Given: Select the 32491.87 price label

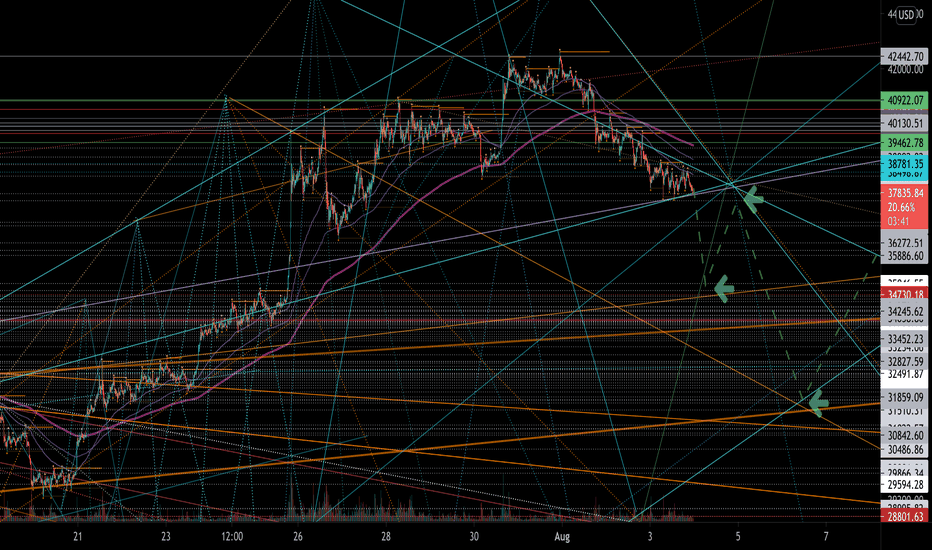Looking at the screenshot, I should click(904, 374).
